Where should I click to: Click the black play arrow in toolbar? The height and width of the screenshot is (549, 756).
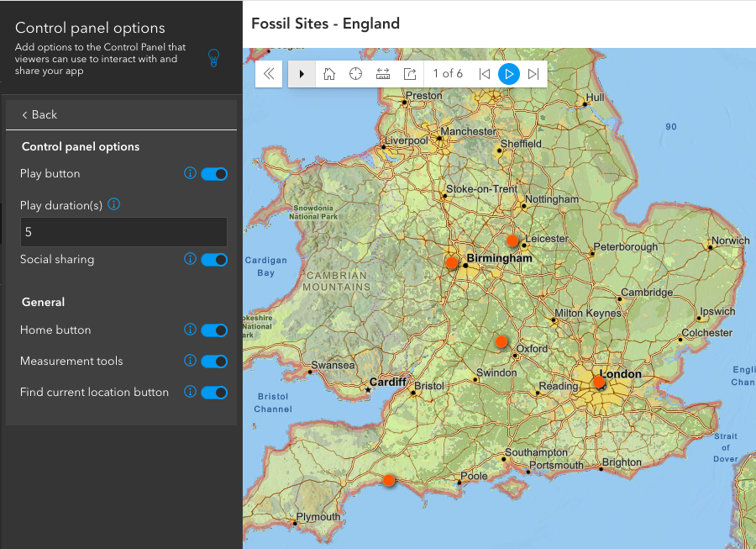[302, 74]
